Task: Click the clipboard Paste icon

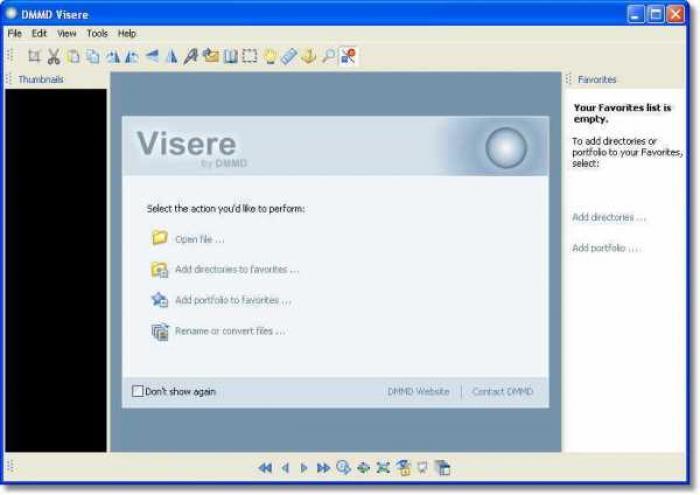Action: [x=74, y=56]
